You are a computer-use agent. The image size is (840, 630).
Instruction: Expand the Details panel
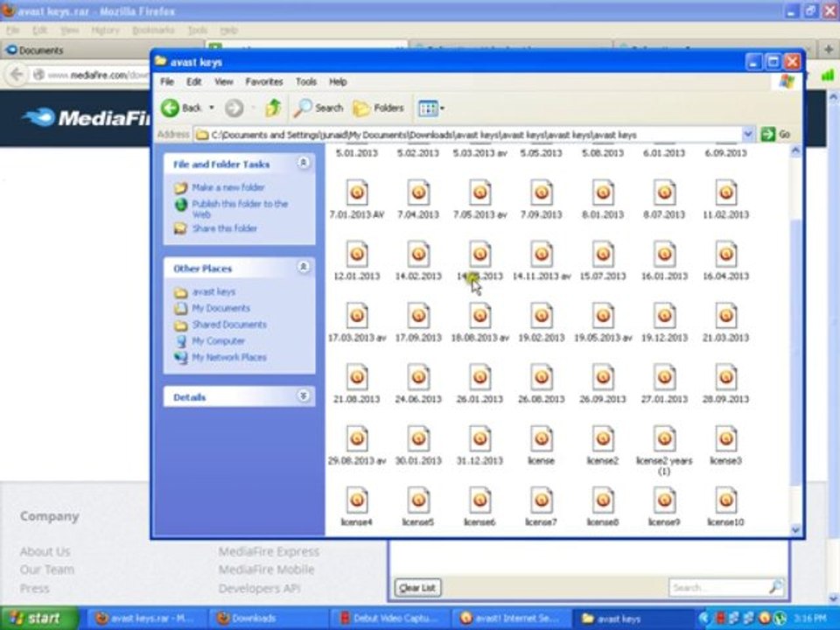[304, 395]
